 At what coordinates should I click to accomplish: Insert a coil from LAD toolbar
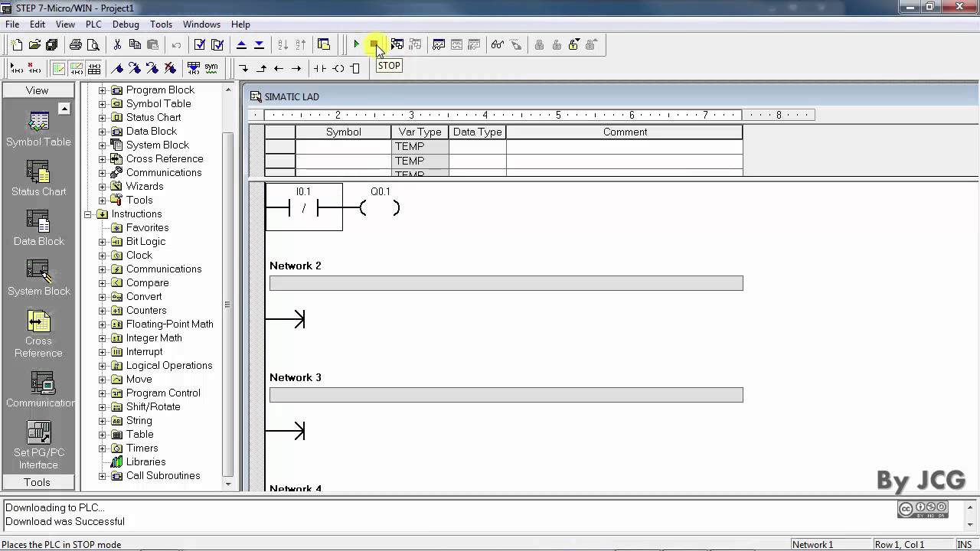coord(338,68)
